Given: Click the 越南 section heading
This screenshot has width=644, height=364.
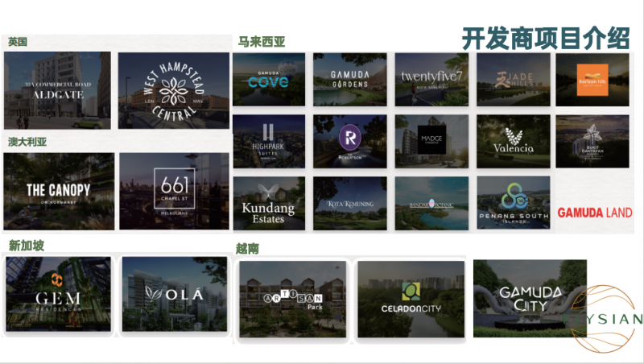Looking at the screenshot, I should [247, 249].
